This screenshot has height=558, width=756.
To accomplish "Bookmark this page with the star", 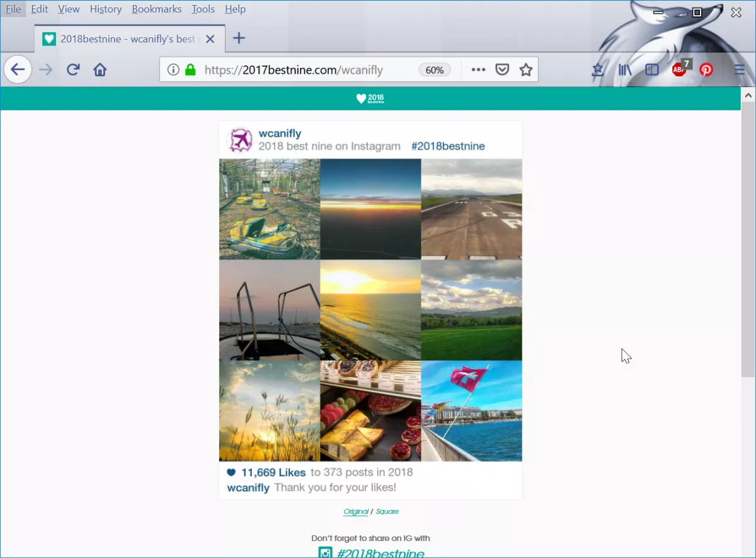I will (526, 69).
